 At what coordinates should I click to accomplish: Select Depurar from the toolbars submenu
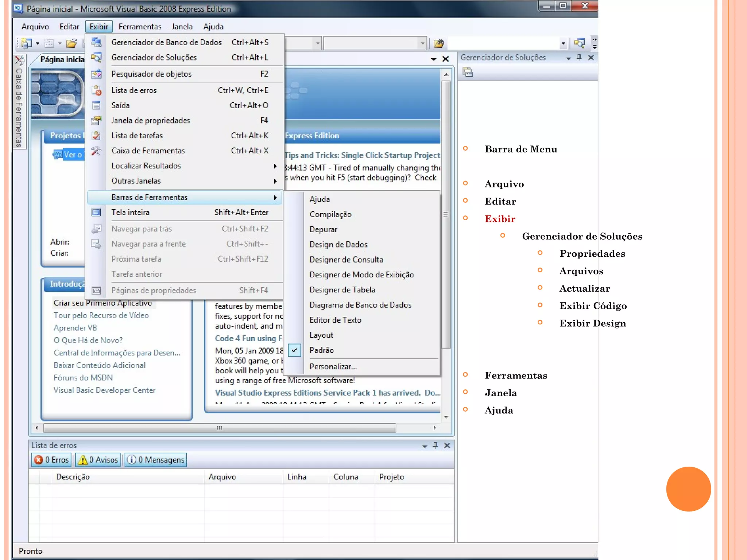(x=323, y=229)
